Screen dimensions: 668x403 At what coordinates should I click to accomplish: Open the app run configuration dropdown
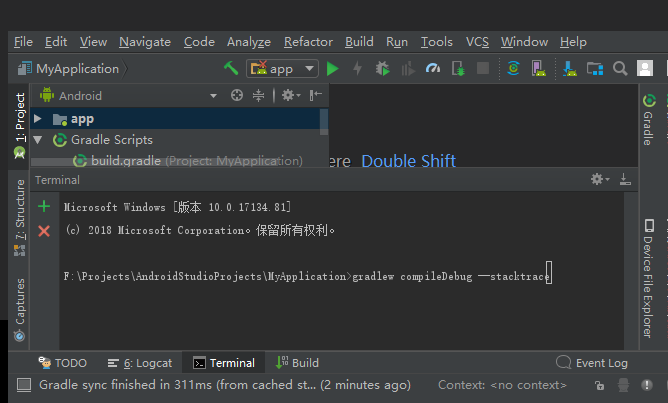(282, 69)
